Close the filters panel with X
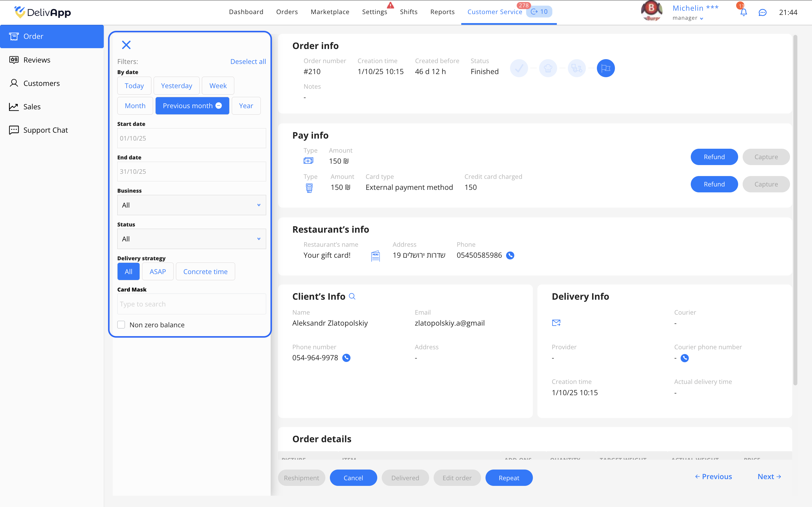The image size is (812, 507). click(x=126, y=45)
